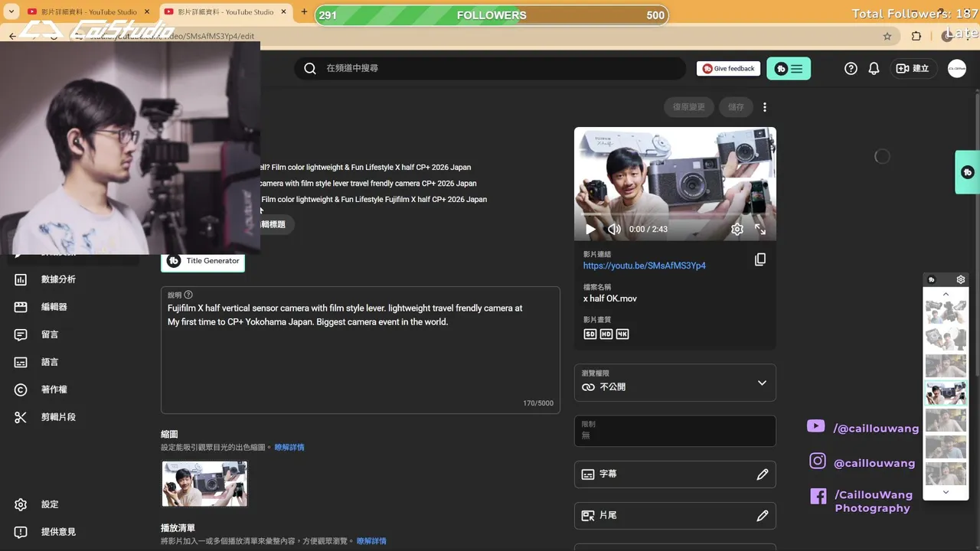980x551 pixels.
Task: Switch to the second YouTube Studio tab
Action: 224,12
